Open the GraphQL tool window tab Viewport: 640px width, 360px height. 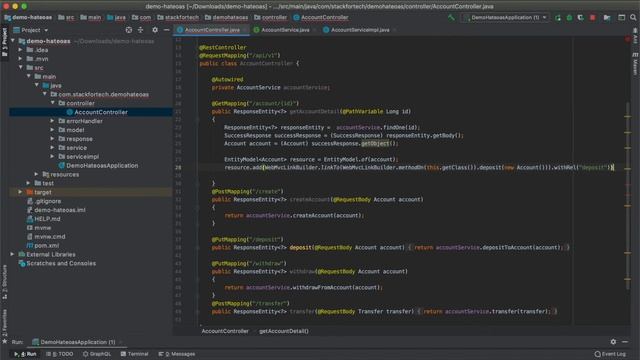pyautogui.click(x=97, y=354)
